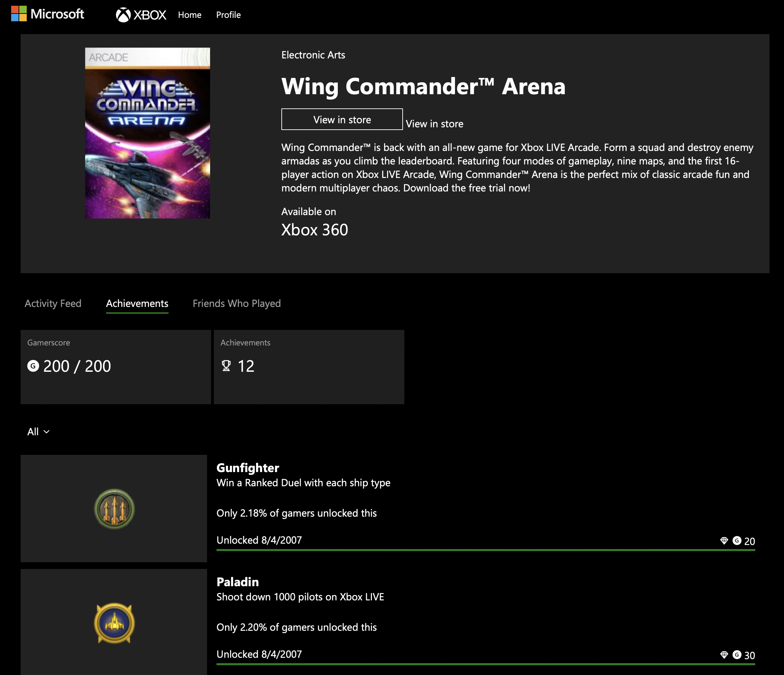
Task: Click the Achievements trophy icon
Action: point(226,366)
